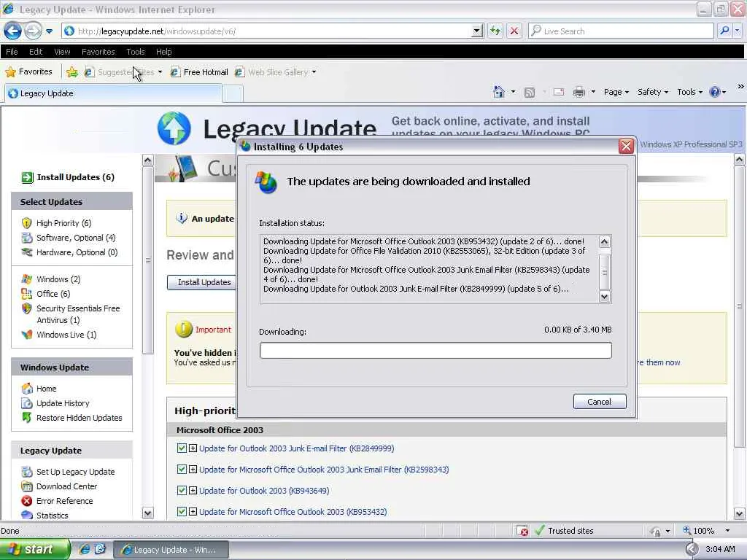This screenshot has height=560, width=747.
Task: Open the search provider dropdown arrow
Action: pos(738,31)
